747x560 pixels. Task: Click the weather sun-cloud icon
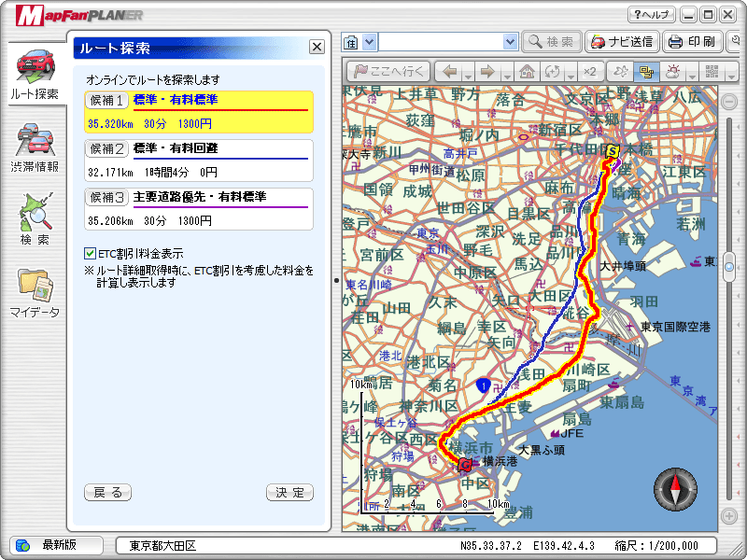point(672,72)
